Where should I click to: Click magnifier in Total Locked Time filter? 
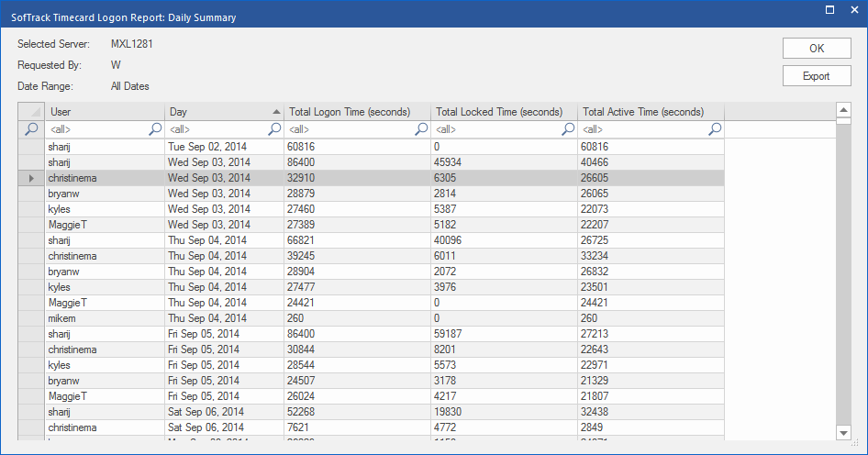pyautogui.click(x=568, y=130)
